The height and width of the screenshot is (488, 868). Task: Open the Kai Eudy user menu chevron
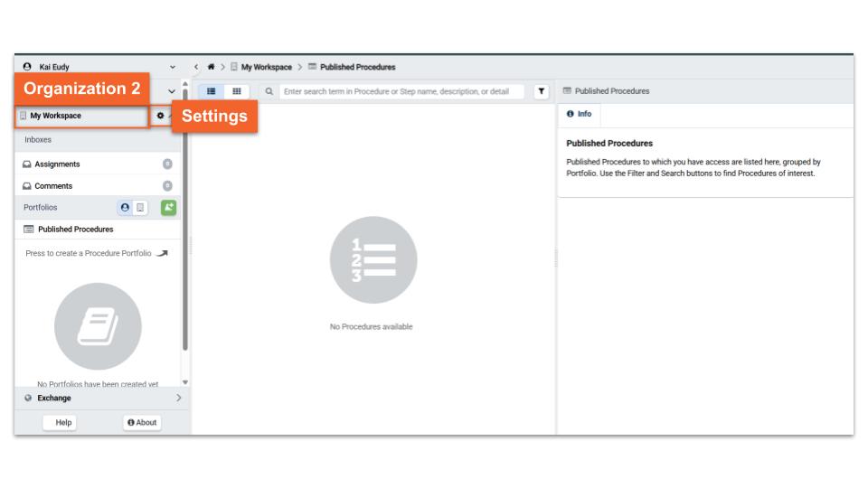coord(172,67)
